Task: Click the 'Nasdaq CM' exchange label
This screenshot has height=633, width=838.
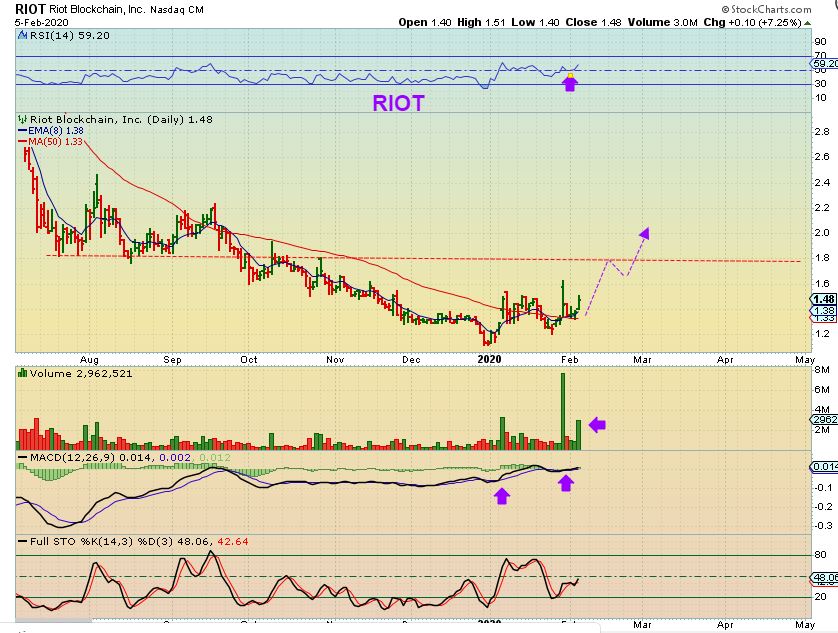Action: click(177, 10)
